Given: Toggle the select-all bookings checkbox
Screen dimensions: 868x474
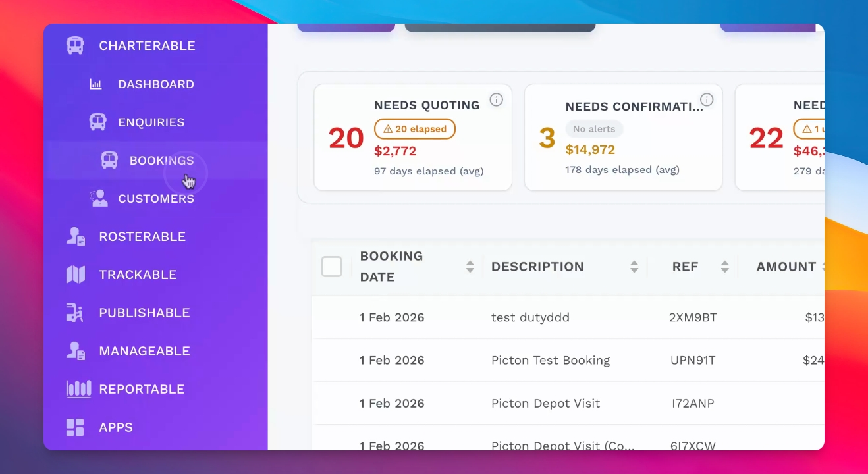Looking at the screenshot, I should 332,267.
